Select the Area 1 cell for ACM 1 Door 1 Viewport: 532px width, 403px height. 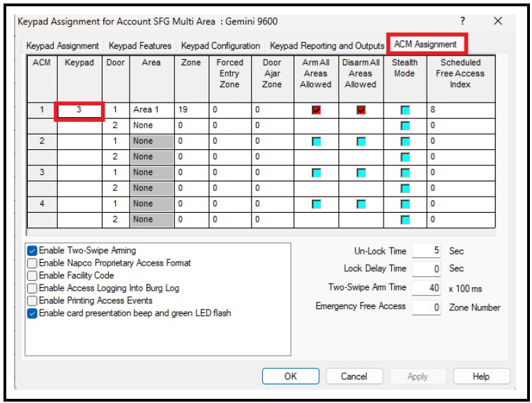click(x=152, y=110)
